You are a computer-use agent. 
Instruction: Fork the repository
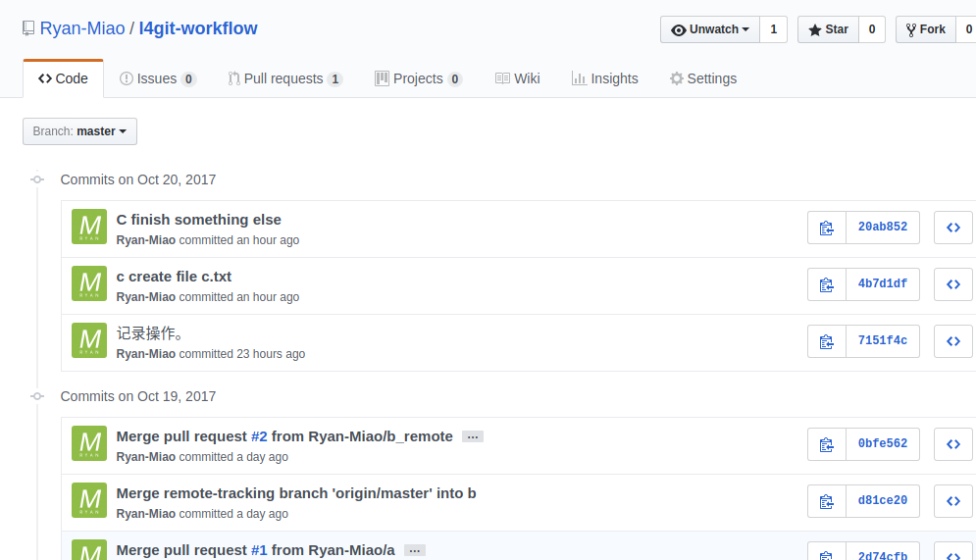click(x=926, y=29)
